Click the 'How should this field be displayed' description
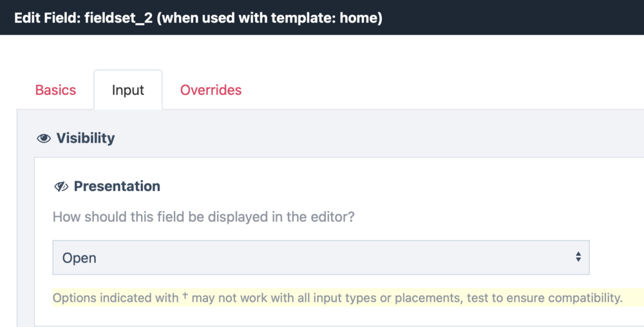Screen dimensions: 644x327 (204, 217)
